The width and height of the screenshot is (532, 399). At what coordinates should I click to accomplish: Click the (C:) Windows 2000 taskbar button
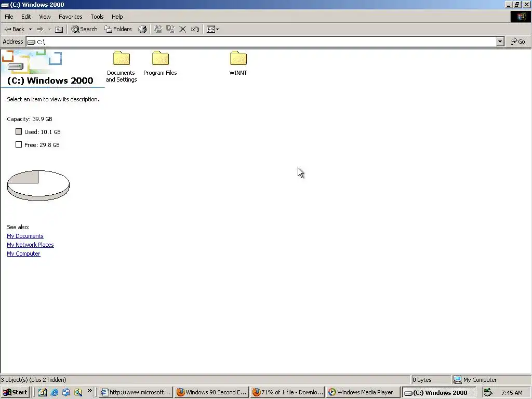pyautogui.click(x=440, y=392)
